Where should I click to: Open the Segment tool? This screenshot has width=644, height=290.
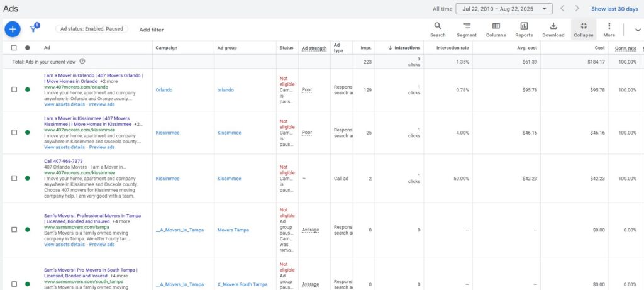pos(467,30)
